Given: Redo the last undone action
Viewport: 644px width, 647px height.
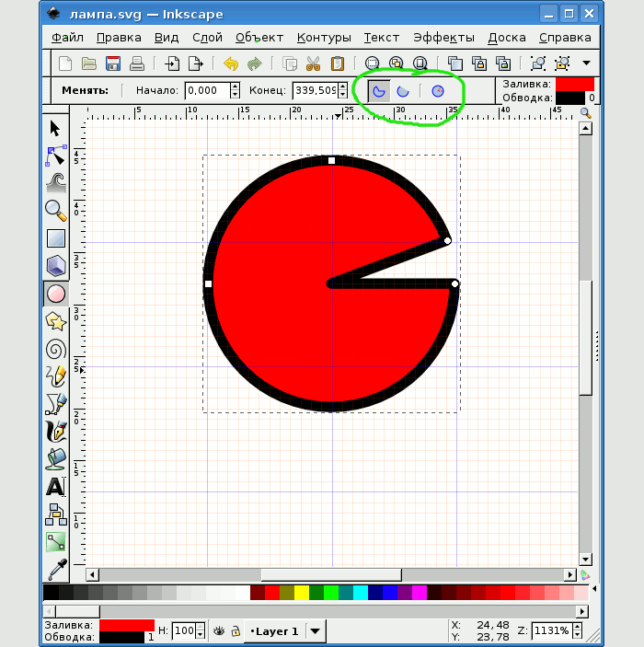Looking at the screenshot, I should (x=254, y=64).
